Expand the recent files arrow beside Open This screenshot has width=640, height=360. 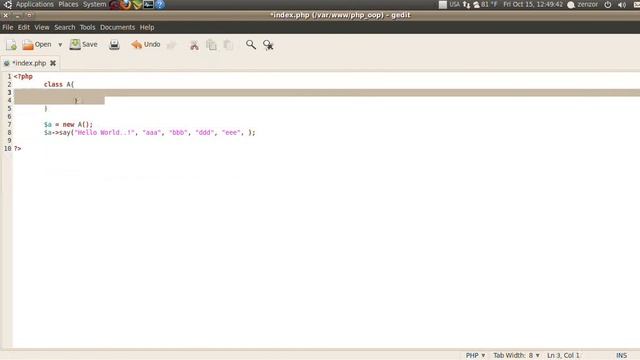point(60,44)
